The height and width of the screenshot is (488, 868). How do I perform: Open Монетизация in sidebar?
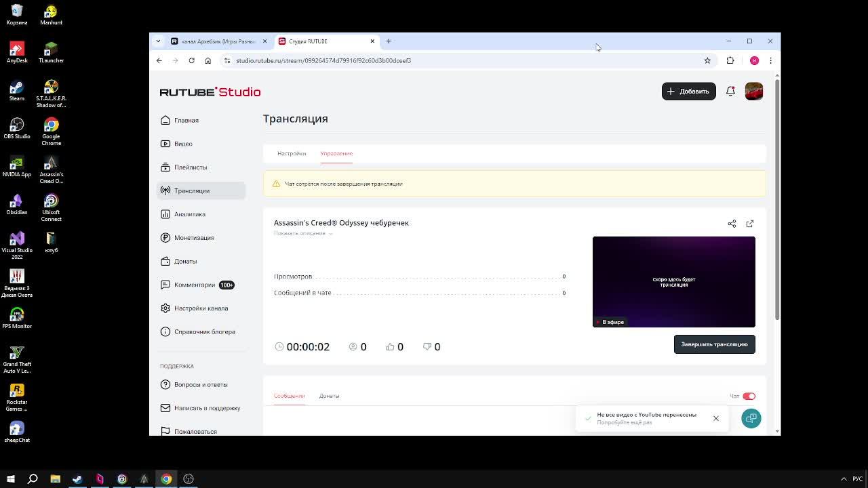pyautogui.click(x=188, y=237)
